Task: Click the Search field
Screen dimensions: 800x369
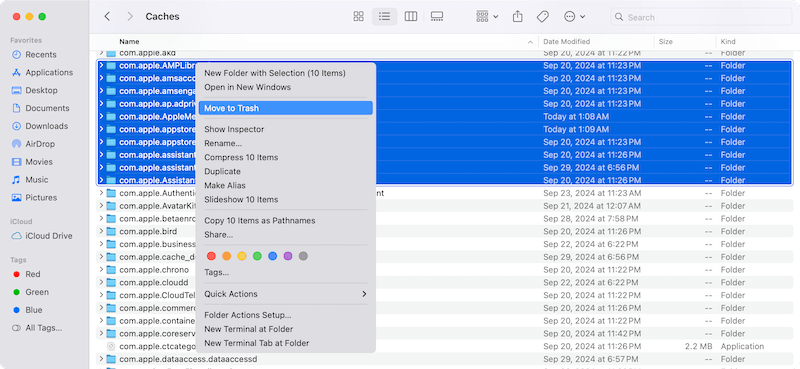Action: [701, 17]
